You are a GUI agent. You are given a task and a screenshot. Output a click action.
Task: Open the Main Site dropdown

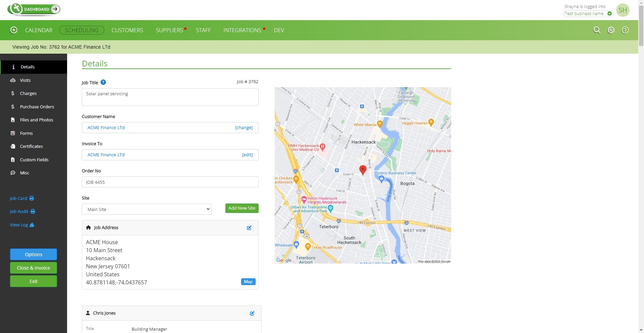click(x=147, y=209)
